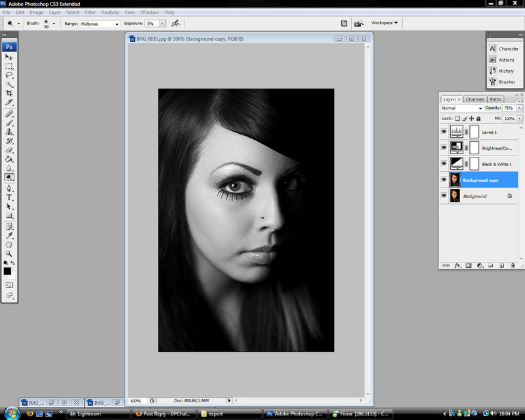Select the Slice tool
Viewport: 525px width, 420px height.
(9, 102)
